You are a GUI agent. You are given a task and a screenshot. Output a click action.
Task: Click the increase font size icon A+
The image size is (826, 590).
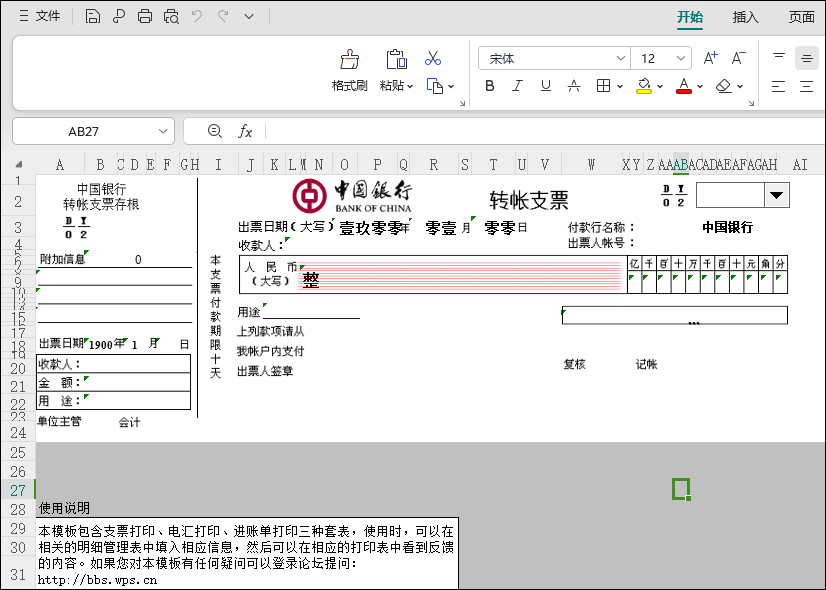click(709, 58)
